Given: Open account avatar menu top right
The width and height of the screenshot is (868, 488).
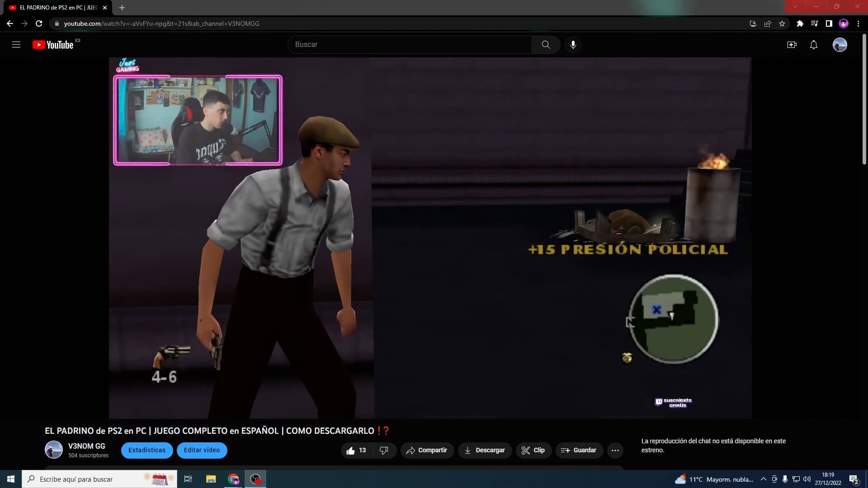Looking at the screenshot, I should [840, 45].
